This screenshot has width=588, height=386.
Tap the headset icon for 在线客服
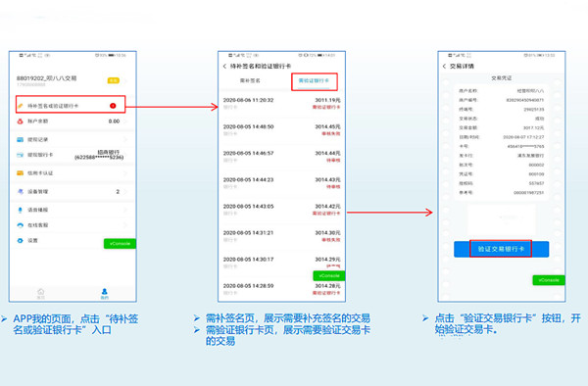click(x=21, y=225)
